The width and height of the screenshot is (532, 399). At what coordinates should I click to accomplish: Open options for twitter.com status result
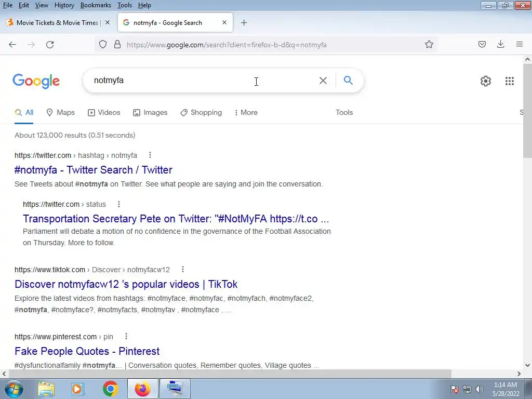tap(119, 204)
